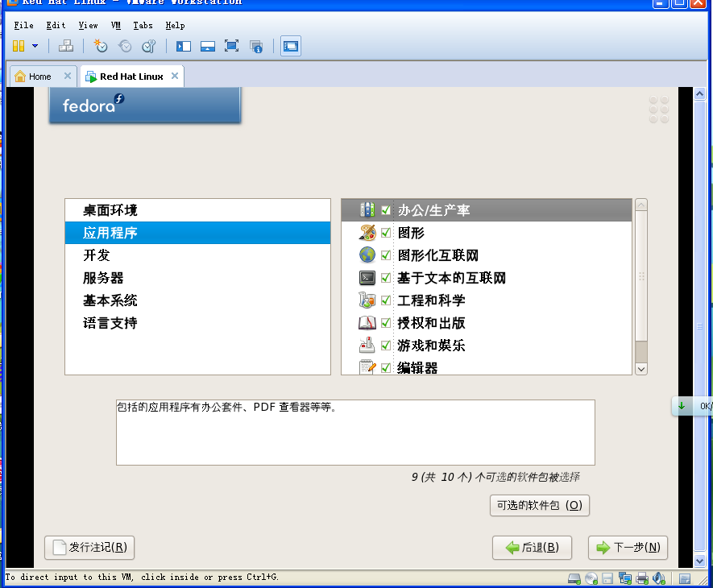
Task: Open the VM menu
Action: (x=116, y=25)
